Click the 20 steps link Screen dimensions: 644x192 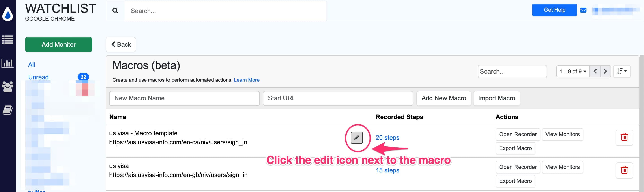[387, 138]
